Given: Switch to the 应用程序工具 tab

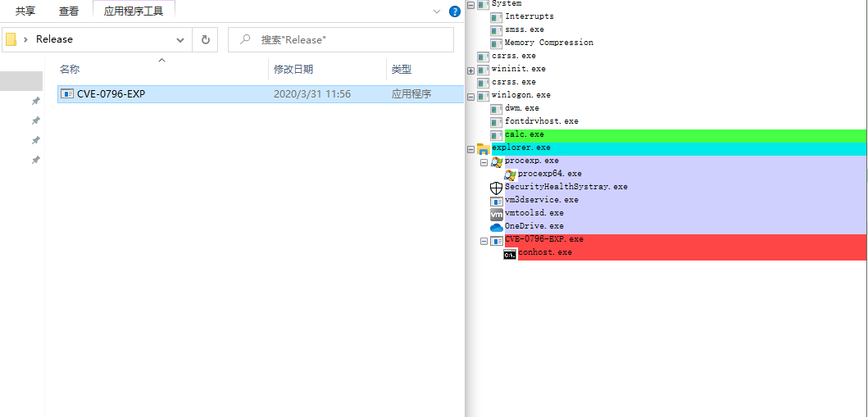Looking at the screenshot, I should 134,11.
